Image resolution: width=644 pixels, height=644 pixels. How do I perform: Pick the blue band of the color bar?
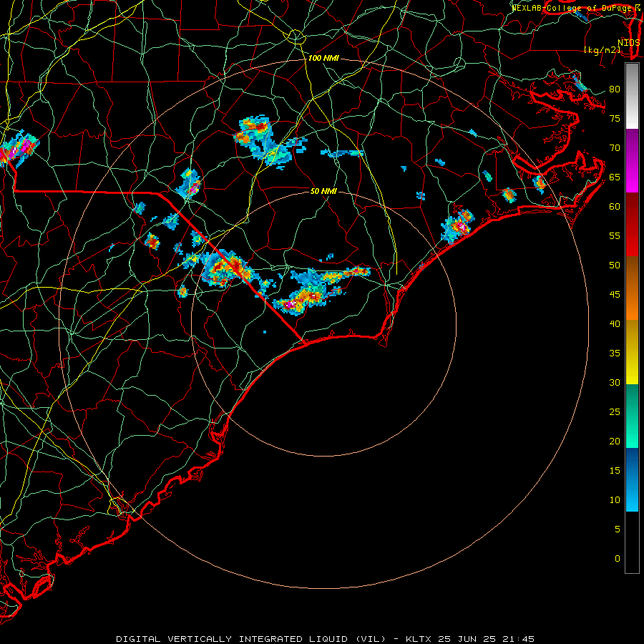[x=632, y=479]
